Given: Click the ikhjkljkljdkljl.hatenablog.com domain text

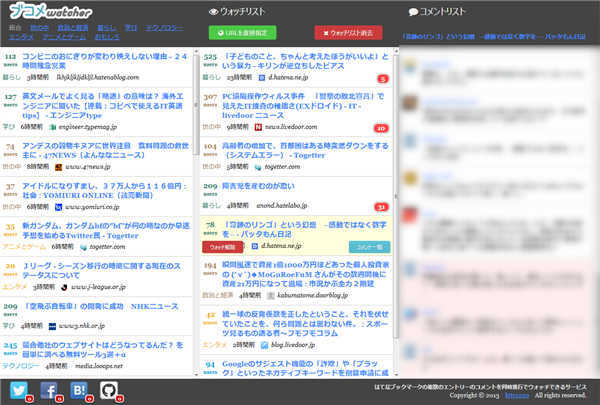Looking at the screenshot, I should point(98,77).
